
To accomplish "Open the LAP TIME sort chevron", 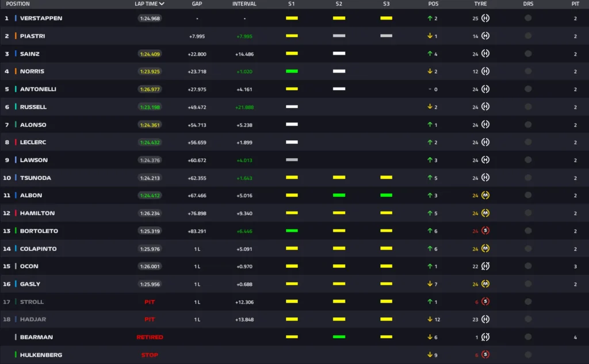I will click(162, 3).
